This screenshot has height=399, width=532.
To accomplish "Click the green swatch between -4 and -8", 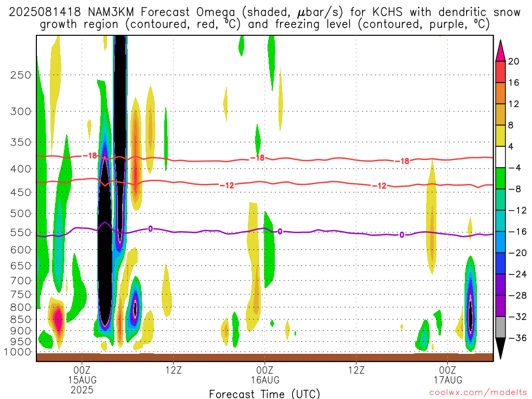I will point(500,178).
